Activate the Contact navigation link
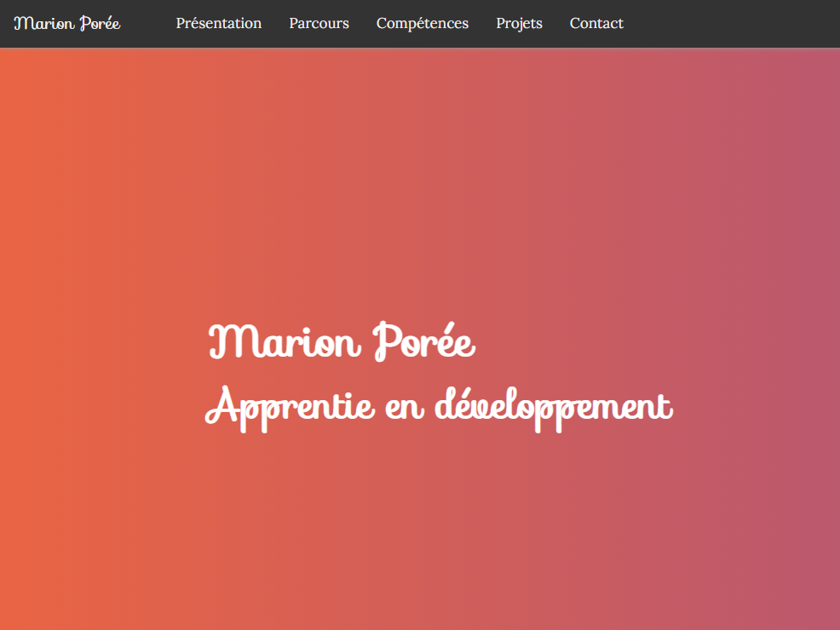 [595, 23]
